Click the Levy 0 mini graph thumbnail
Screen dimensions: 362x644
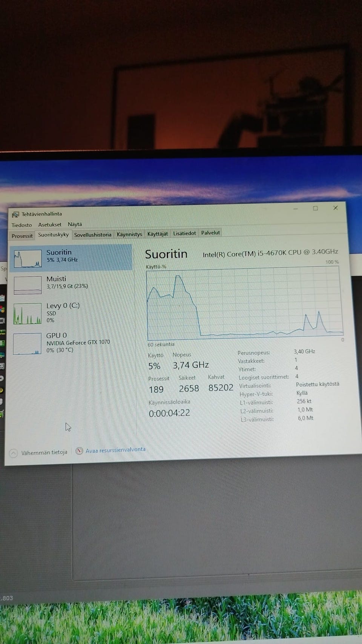pos(28,314)
